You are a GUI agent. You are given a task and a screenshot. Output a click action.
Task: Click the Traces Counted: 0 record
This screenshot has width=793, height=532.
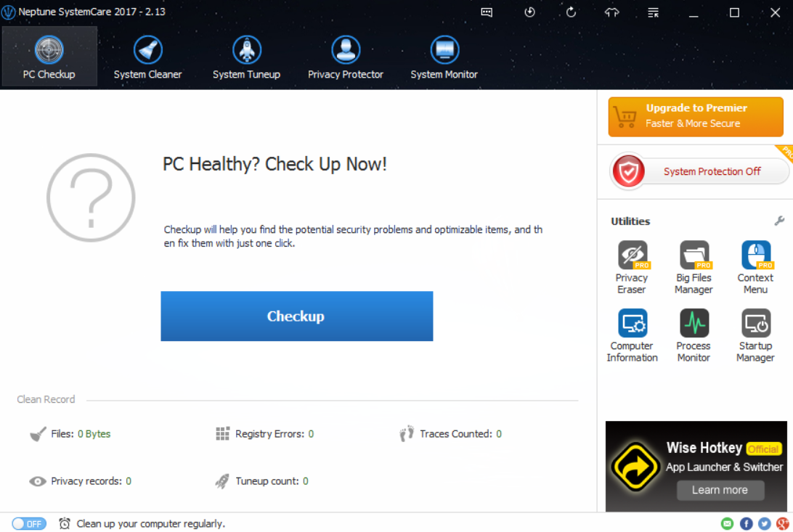click(x=460, y=433)
